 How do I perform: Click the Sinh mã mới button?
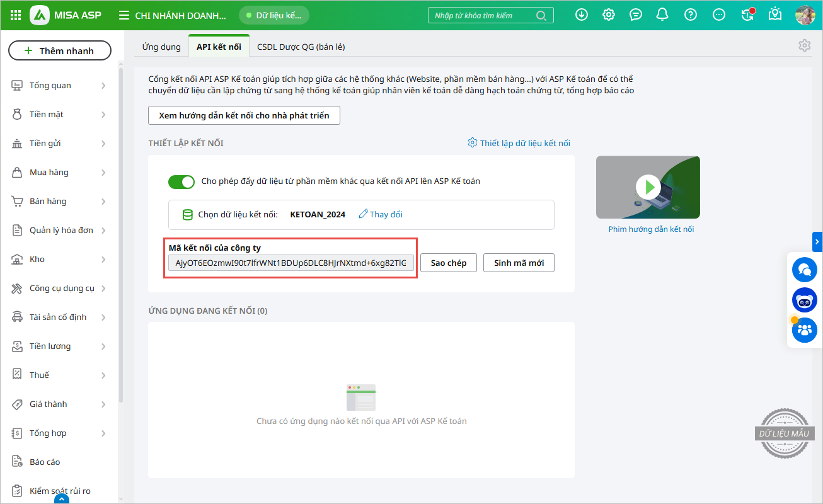(x=519, y=263)
